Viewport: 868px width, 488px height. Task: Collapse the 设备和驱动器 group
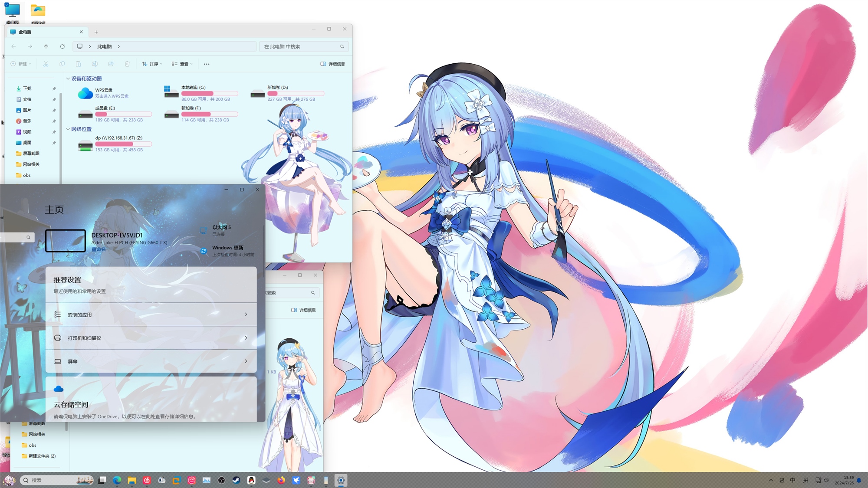click(68, 79)
